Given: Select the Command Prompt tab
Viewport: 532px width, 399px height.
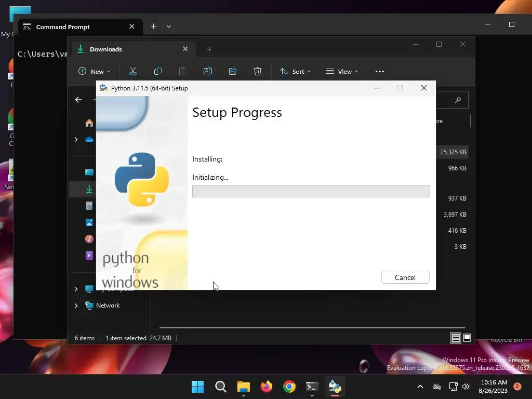Looking at the screenshot, I should point(81,27).
